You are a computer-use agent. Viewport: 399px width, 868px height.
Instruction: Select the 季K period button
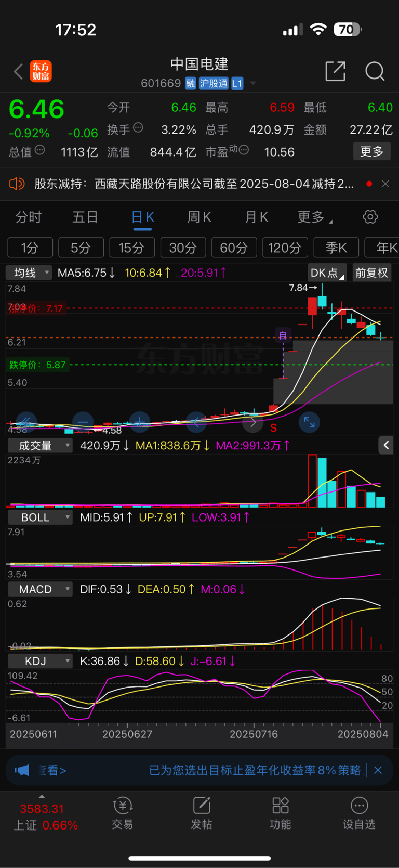pyautogui.click(x=336, y=248)
